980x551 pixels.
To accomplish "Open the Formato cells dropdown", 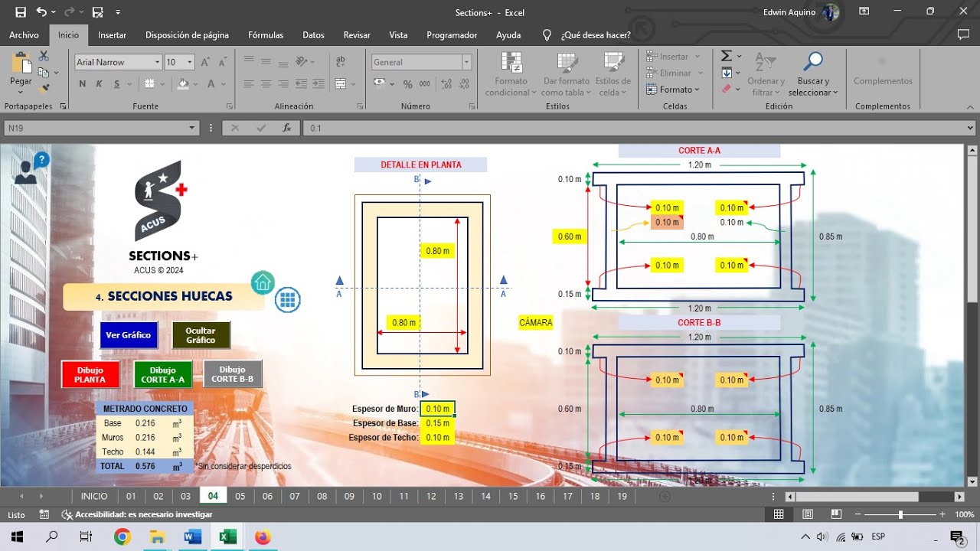I will (673, 90).
